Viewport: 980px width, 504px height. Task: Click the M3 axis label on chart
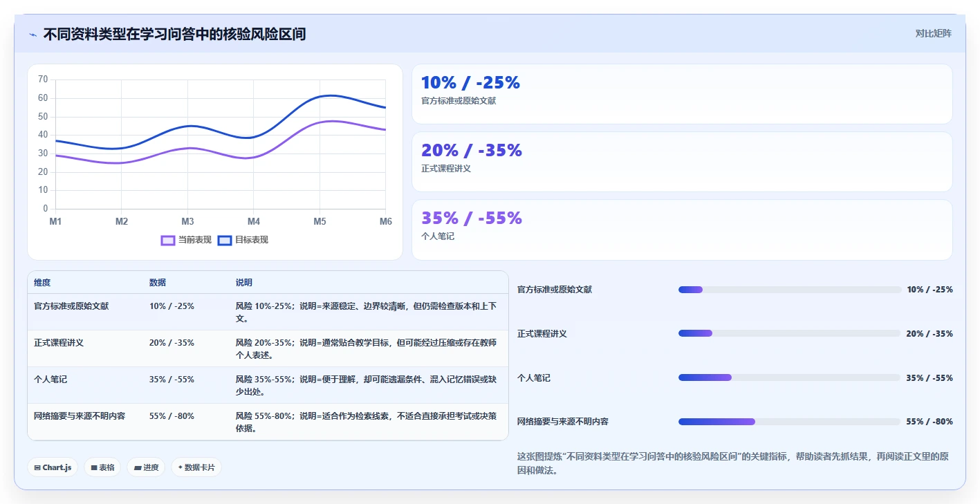[x=187, y=221]
